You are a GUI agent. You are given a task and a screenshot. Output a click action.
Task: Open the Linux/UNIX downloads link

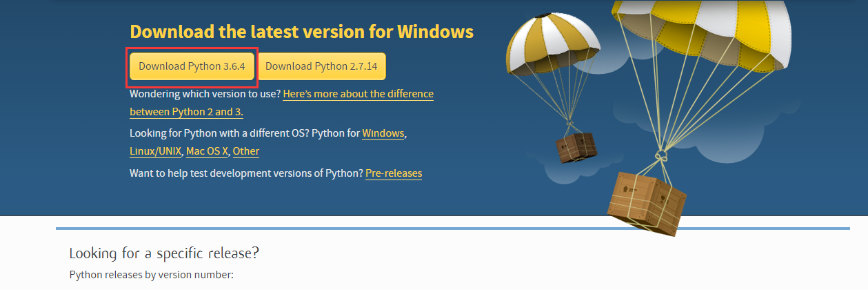click(x=155, y=151)
